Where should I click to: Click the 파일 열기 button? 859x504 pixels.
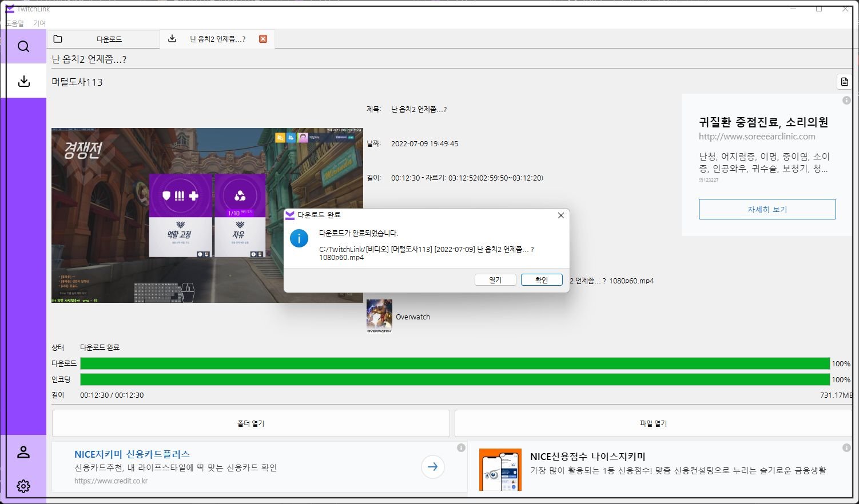pyautogui.click(x=653, y=423)
